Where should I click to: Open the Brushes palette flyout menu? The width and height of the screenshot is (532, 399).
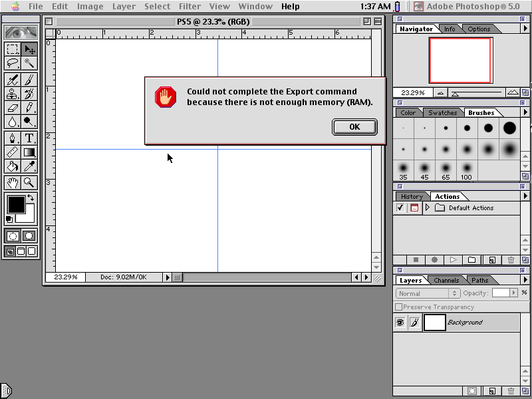pos(525,112)
